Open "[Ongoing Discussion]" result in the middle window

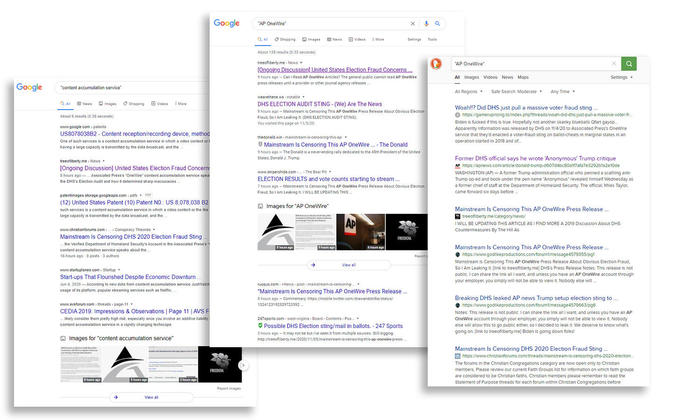click(x=334, y=70)
